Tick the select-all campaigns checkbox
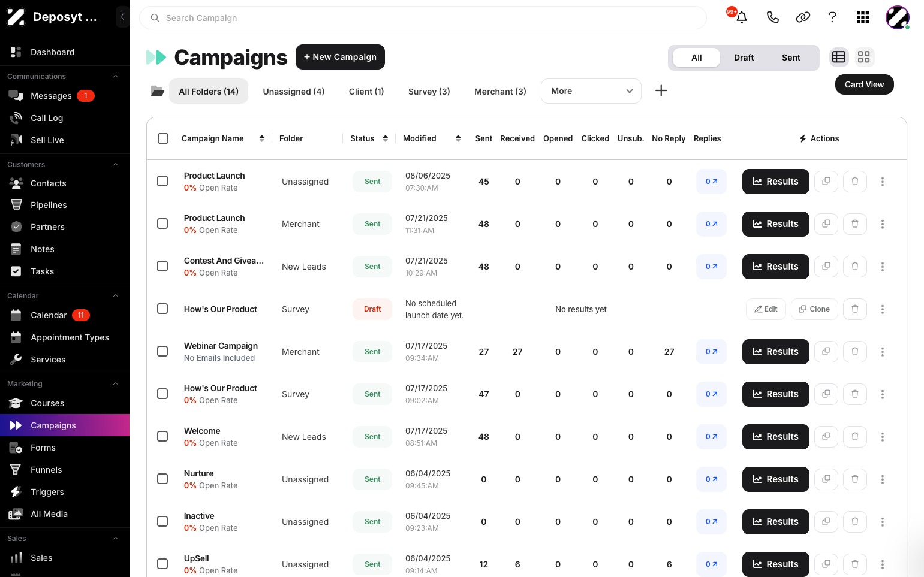Image resolution: width=924 pixels, height=577 pixels. (x=163, y=138)
